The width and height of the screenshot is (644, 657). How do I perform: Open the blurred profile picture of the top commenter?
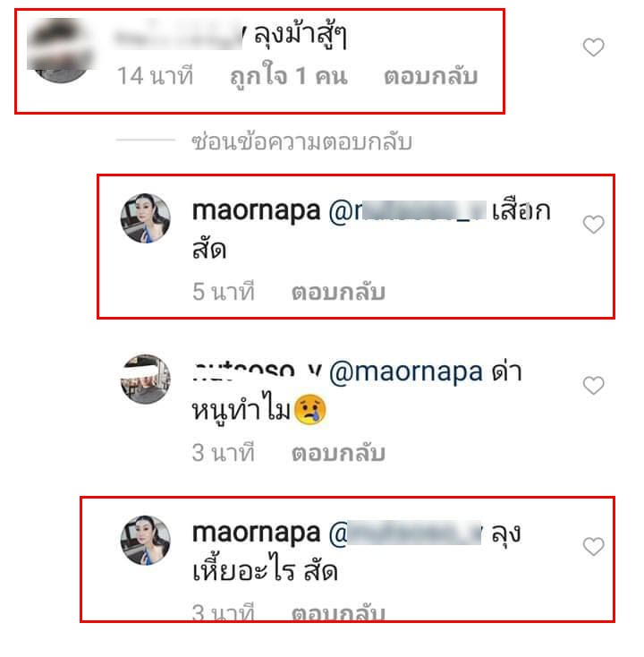point(61,50)
